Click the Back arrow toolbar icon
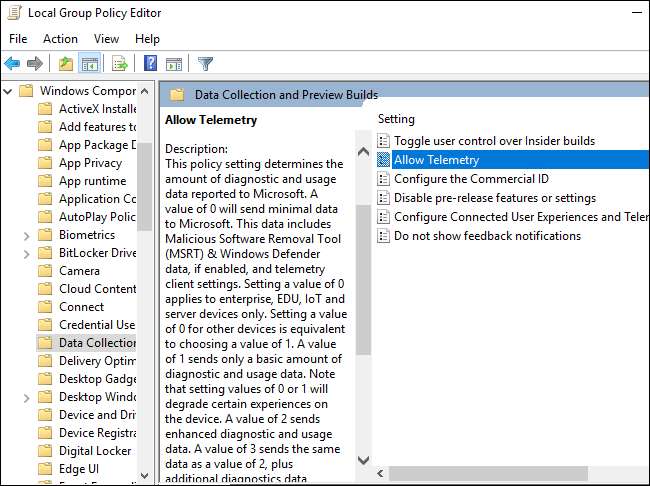Image resolution: width=650 pixels, height=486 pixels. tap(12, 64)
